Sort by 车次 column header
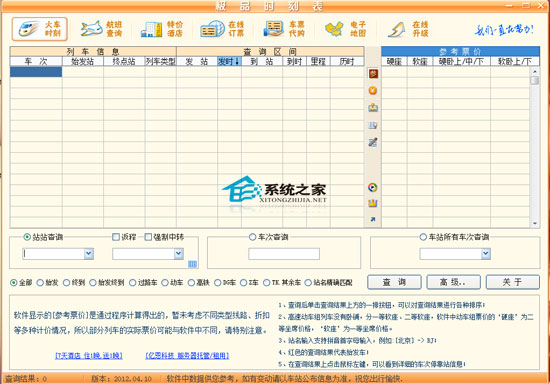This screenshot has width=550, height=384. click(36, 61)
